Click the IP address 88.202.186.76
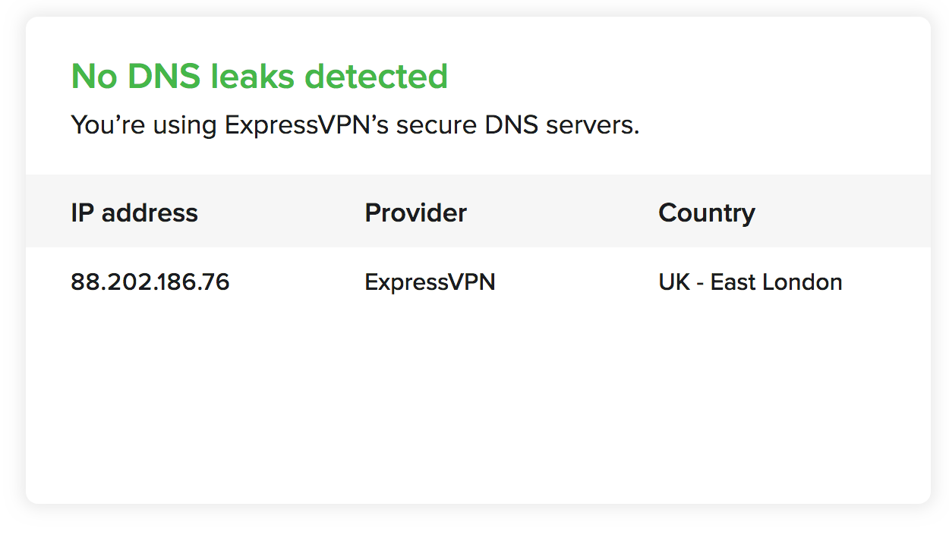 (x=150, y=282)
